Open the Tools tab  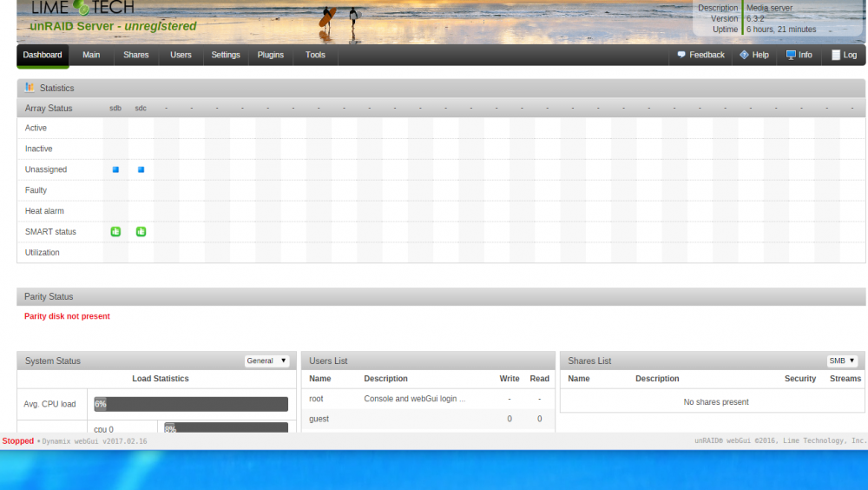315,55
